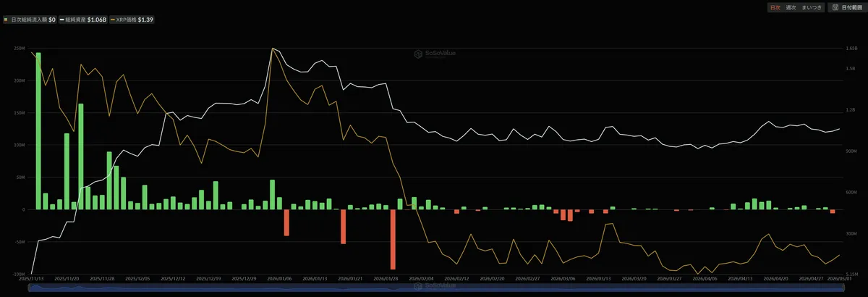This screenshot has height=297, width=868.
Task: Click the left handle of range slider
Action: tap(29, 288)
